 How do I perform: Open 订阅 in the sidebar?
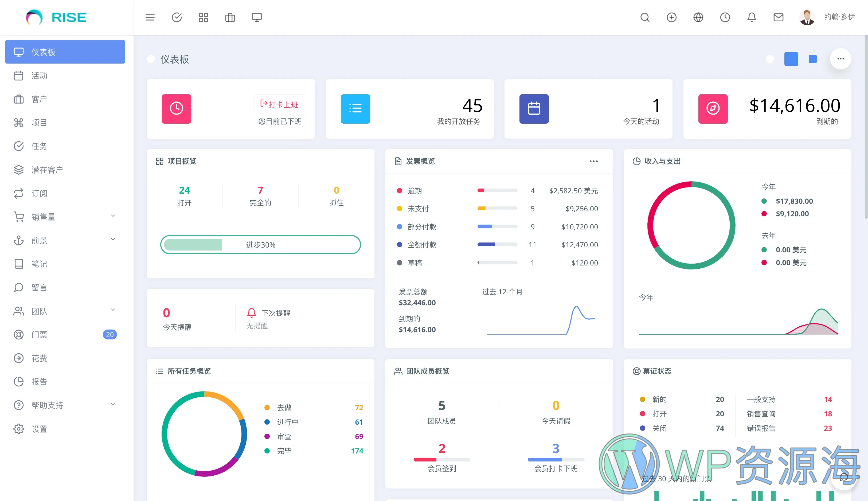(x=65, y=193)
